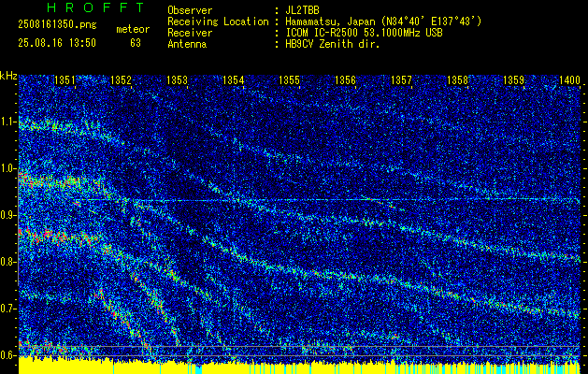Click the 1358 time marker
The image size is (588, 374).
(457, 79)
